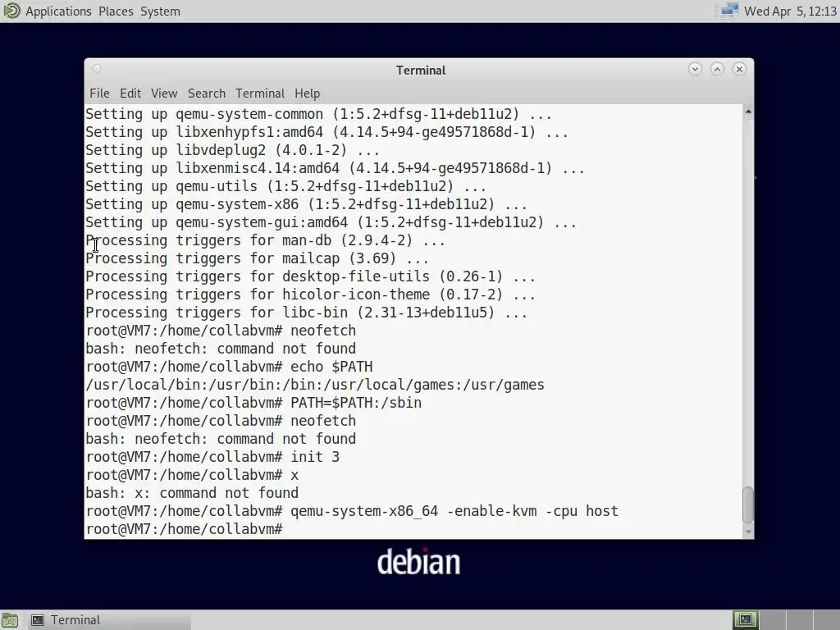Image resolution: width=840 pixels, height=630 pixels.
Task: Click 'Setting up qemu-system-gui:amd64' line
Action: coord(331,222)
